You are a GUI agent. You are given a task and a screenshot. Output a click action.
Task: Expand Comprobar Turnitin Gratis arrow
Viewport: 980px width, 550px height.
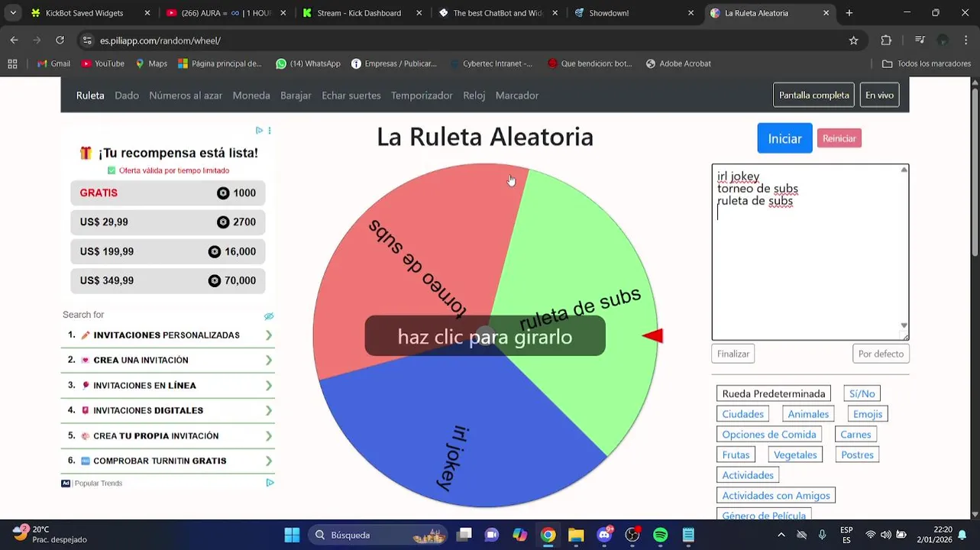tap(269, 461)
